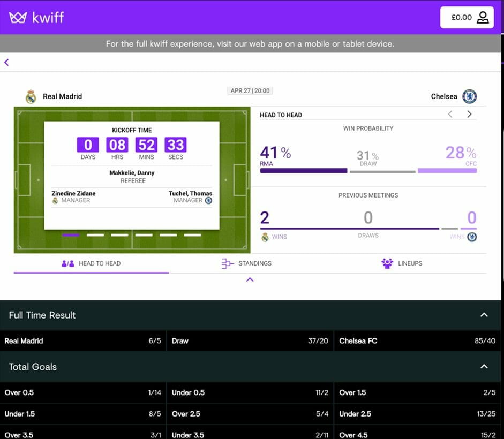Bet on Chelsea FC at 85/40
504x439 pixels.
[418, 341]
